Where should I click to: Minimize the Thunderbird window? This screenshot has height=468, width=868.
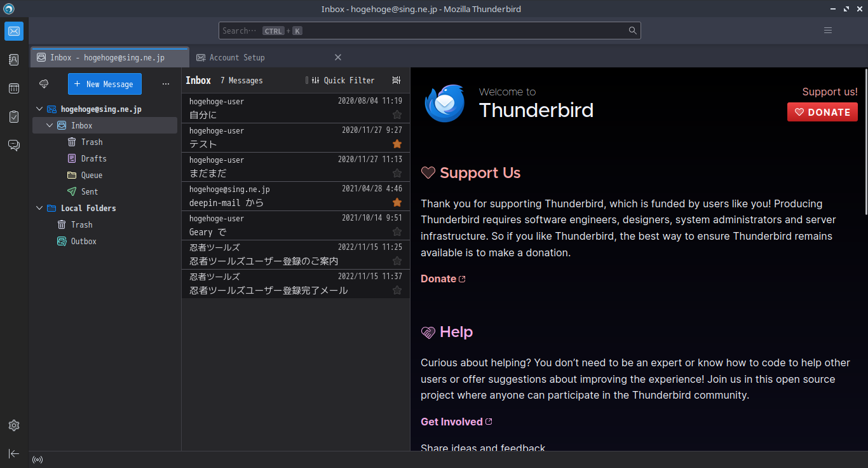point(833,9)
